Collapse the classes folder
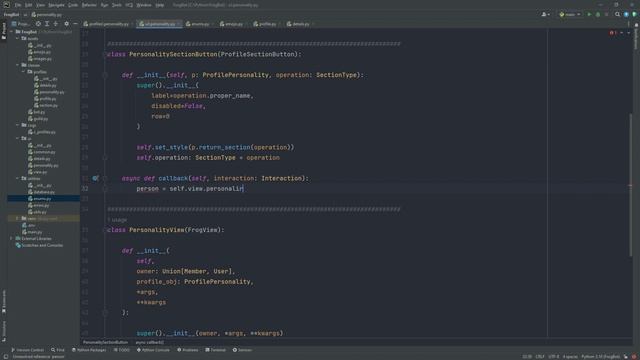The image size is (640, 360). pos(18,65)
